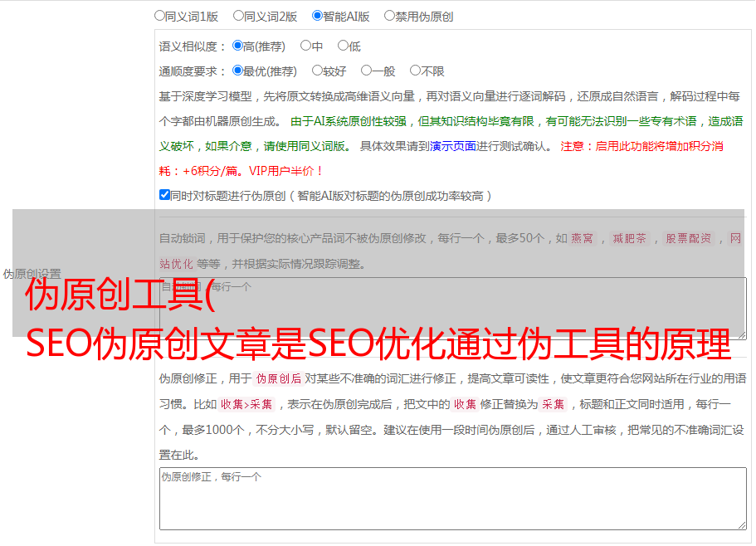Open the 演示页面 link

tap(453, 146)
